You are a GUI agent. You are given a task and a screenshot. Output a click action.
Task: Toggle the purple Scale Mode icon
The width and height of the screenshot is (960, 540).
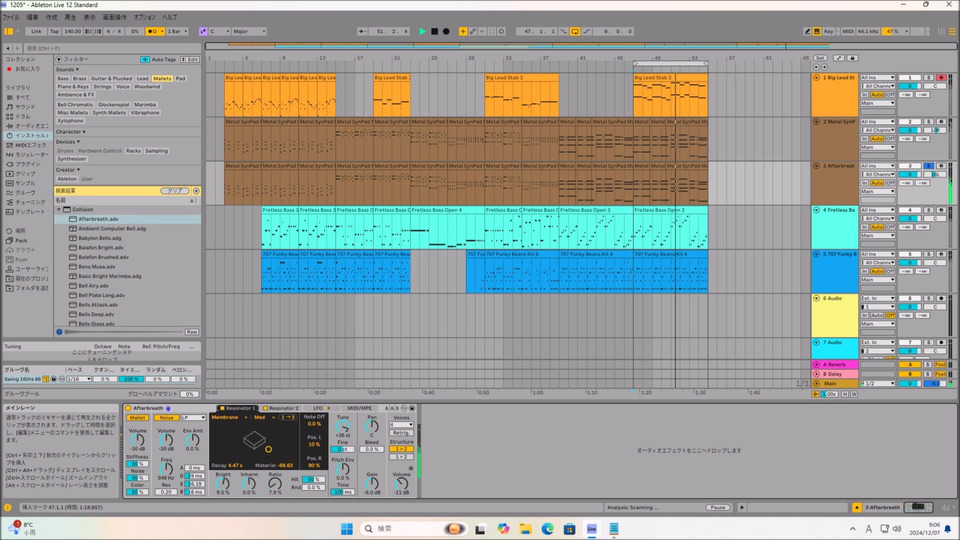(203, 31)
